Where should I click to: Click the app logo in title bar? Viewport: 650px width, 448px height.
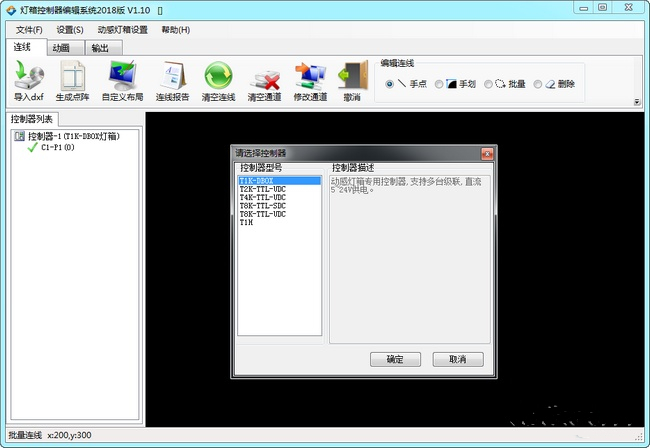[11, 10]
